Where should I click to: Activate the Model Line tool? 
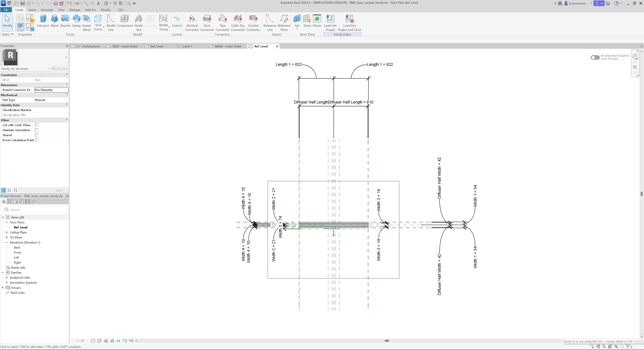111,23
